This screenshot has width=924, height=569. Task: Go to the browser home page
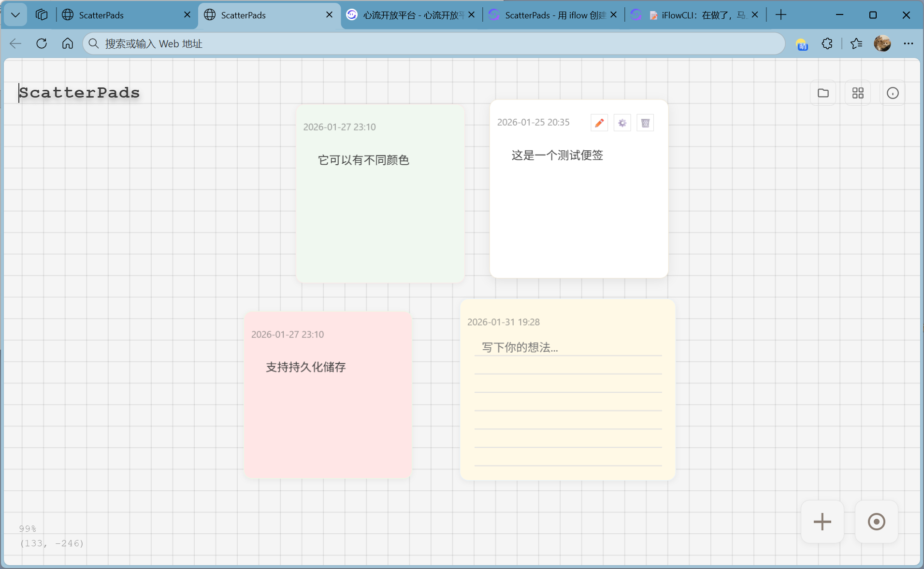point(68,43)
